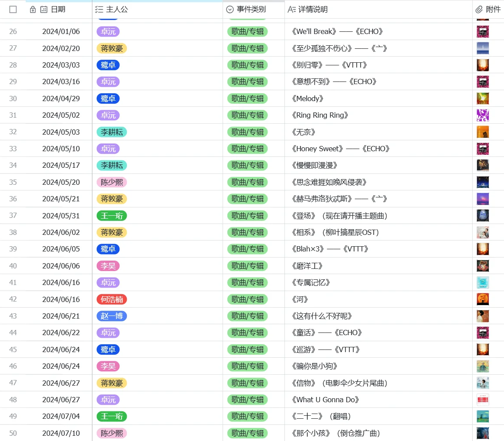Viewport: 504px width, 441px height.
Task: Open attachment thumbnail for 《Melody》 row
Action: 483,98
